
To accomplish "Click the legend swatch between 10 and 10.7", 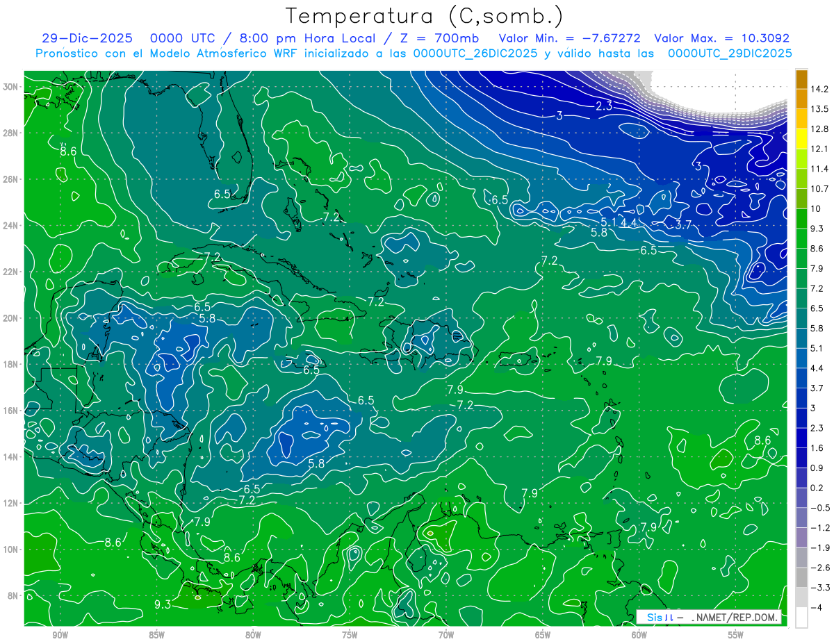I will point(801,199).
